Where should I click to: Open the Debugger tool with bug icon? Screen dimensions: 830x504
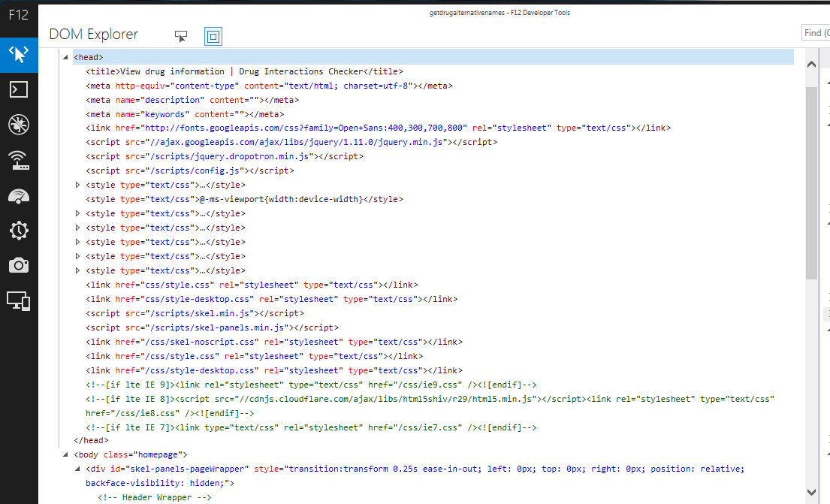[19, 125]
